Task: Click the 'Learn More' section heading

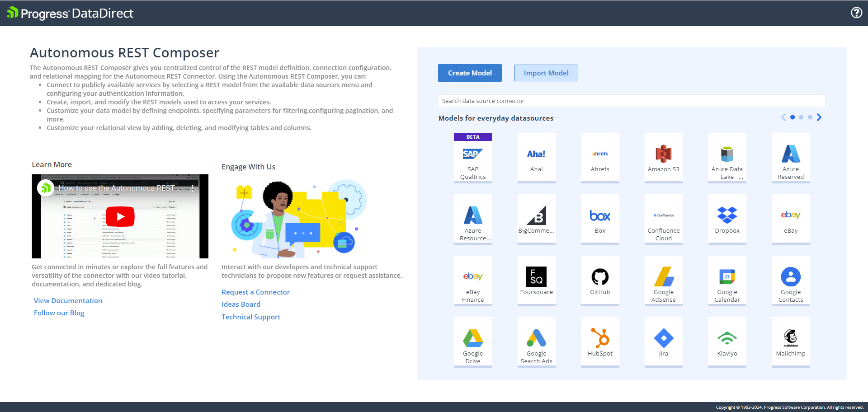Action: (52, 165)
